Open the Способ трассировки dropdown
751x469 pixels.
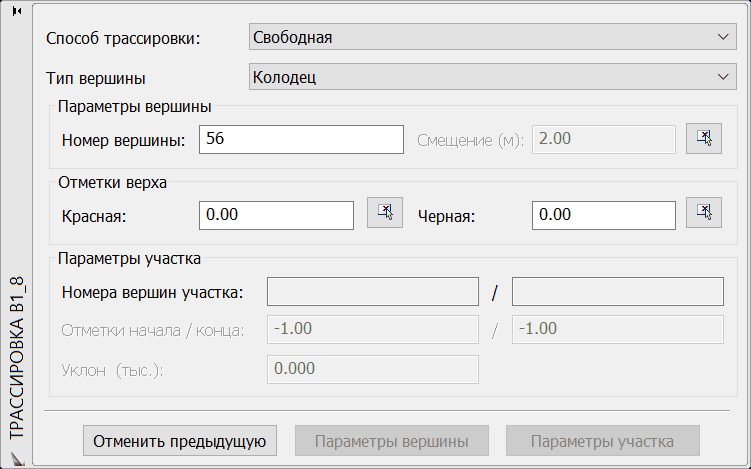(x=492, y=38)
